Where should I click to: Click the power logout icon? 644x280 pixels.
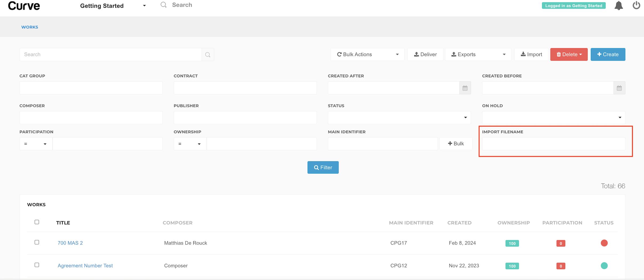(x=637, y=5)
